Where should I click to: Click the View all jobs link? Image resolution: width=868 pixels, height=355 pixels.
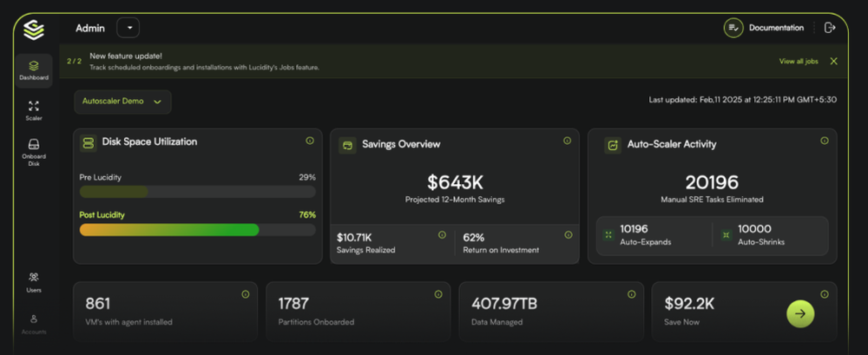(799, 62)
